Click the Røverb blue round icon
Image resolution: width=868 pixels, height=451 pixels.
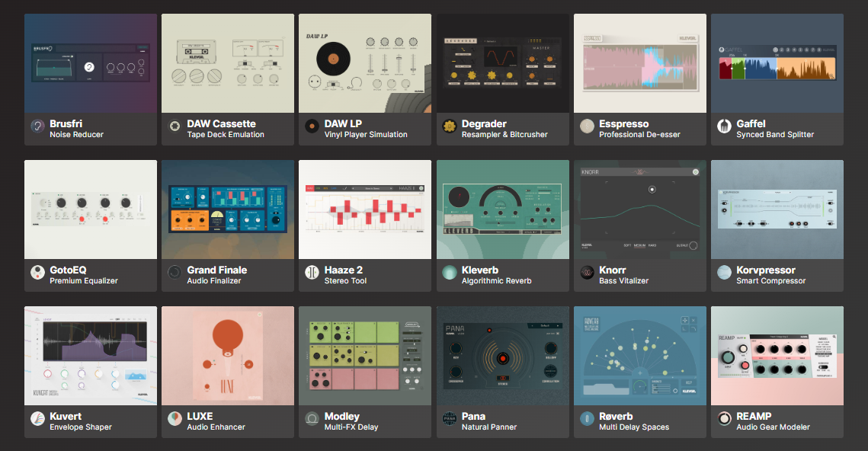coord(587,419)
